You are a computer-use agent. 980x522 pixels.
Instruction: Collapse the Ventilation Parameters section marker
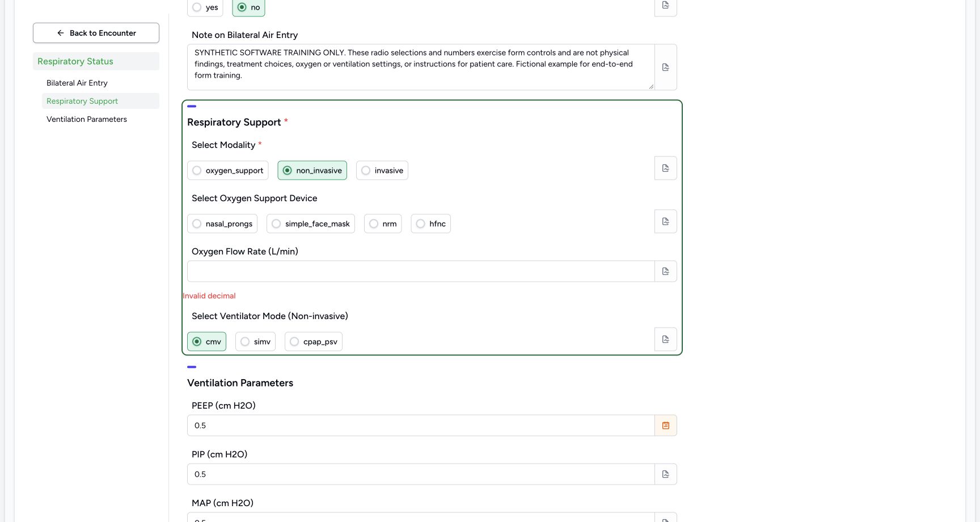[x=192, y=367]
